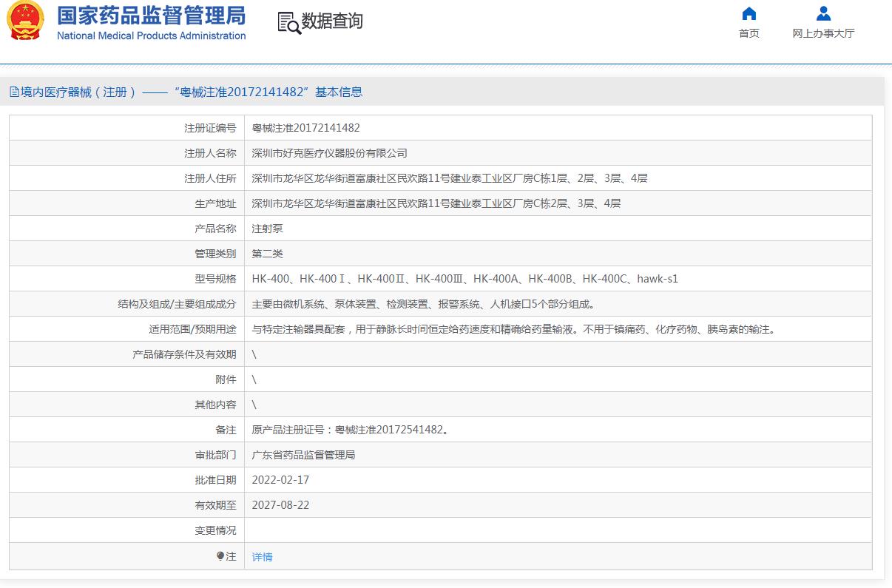Click remark 原产品注册证号：粤械注准20172541482
892x588 pixels.
[350, 430]
